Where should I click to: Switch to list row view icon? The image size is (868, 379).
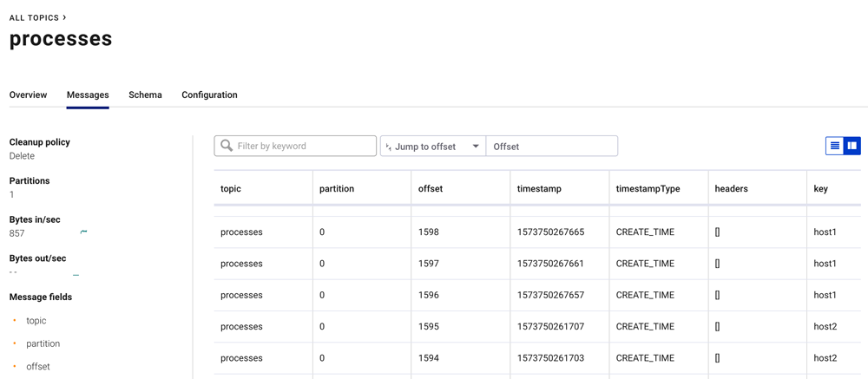tap(835, 146)
